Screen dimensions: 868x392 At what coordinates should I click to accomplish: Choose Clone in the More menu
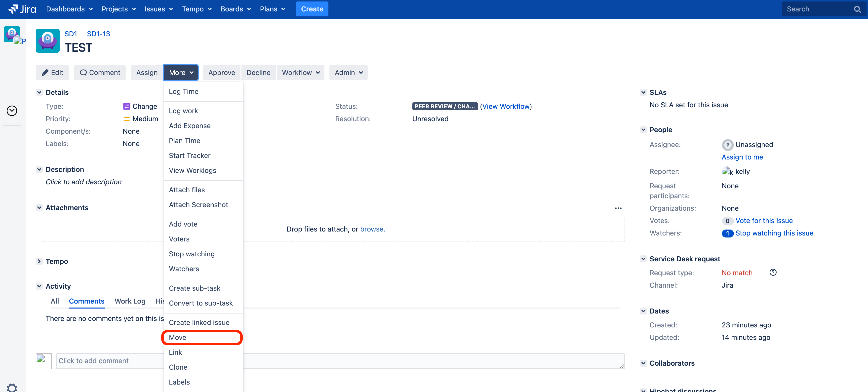pyautogui.click(x=178, y=367)
